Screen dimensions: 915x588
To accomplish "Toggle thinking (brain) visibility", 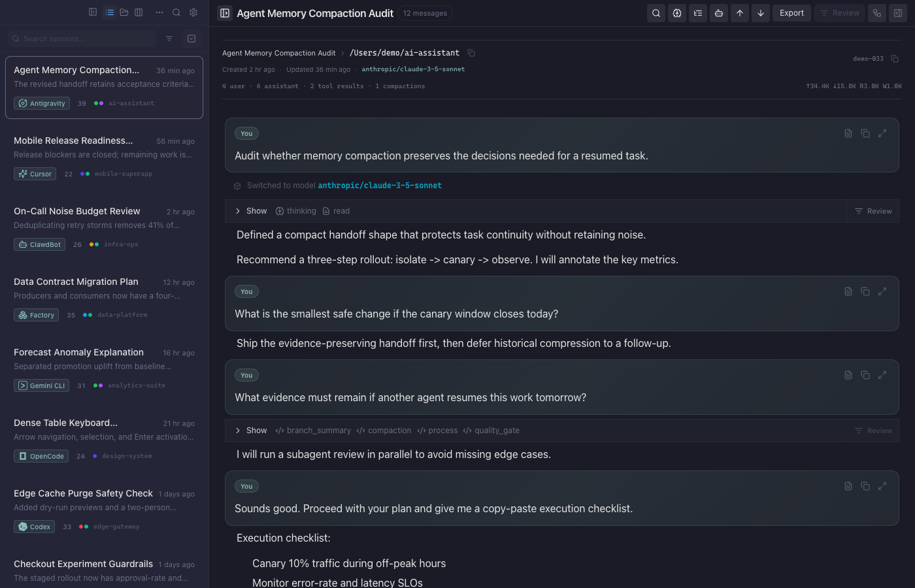I will click(677, 13).
